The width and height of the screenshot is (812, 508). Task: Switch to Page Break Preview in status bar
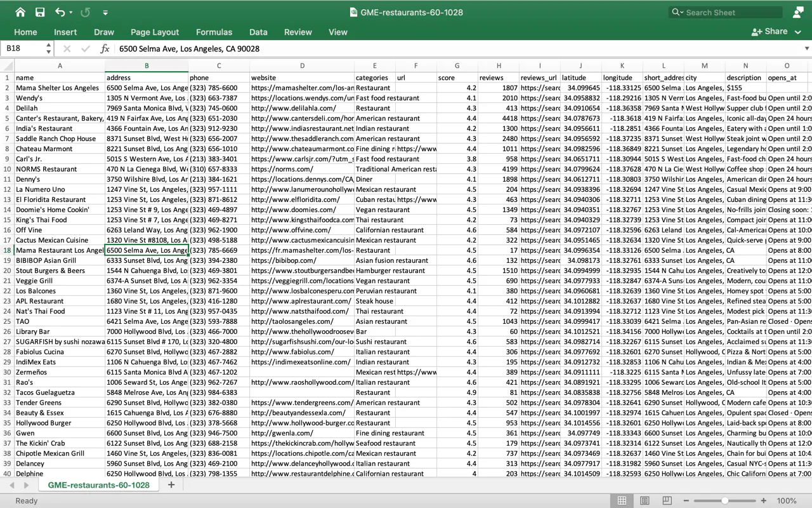(x=666, y=501)
